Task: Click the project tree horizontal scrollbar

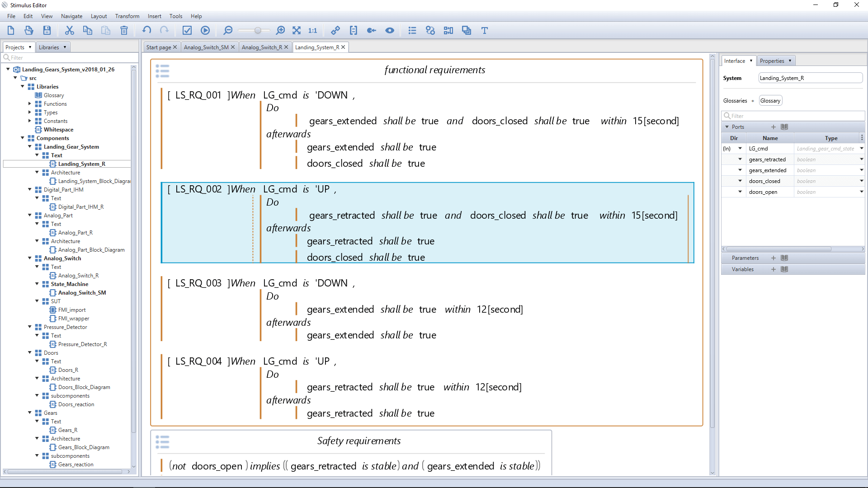Action: (x=65, y=472)
